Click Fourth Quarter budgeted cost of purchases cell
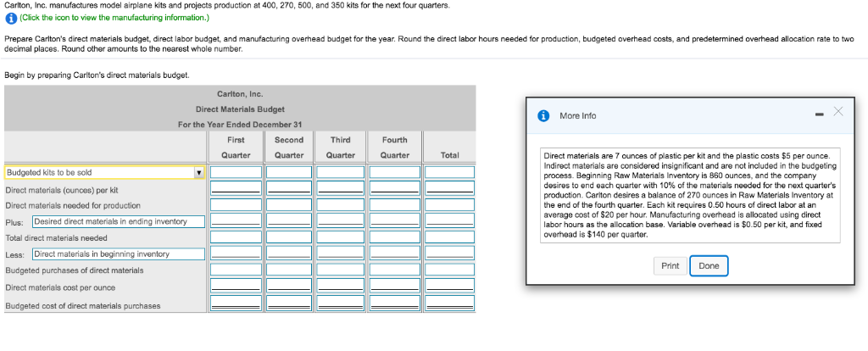The width and height of the screenshot is (868, 351). (394, 304)
